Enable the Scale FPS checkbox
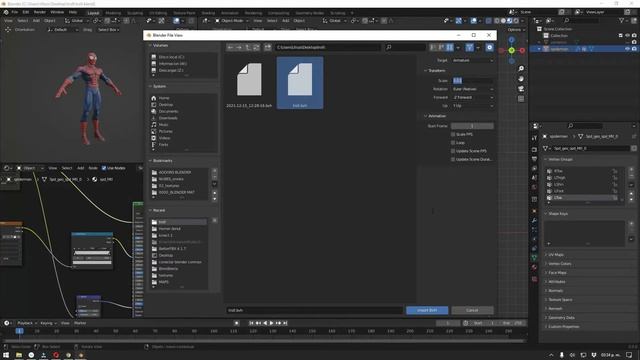Screen dimensions: 640x360 tap(453, 134)
